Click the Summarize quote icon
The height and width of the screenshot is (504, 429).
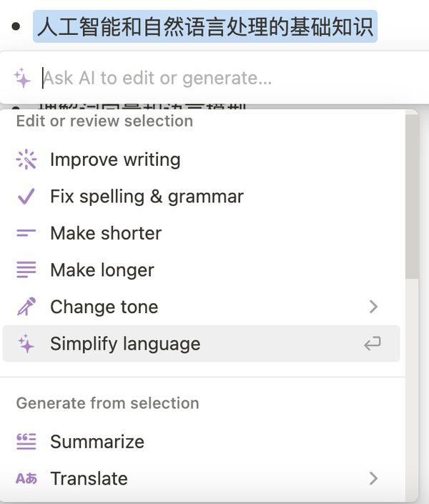point(26,442)
